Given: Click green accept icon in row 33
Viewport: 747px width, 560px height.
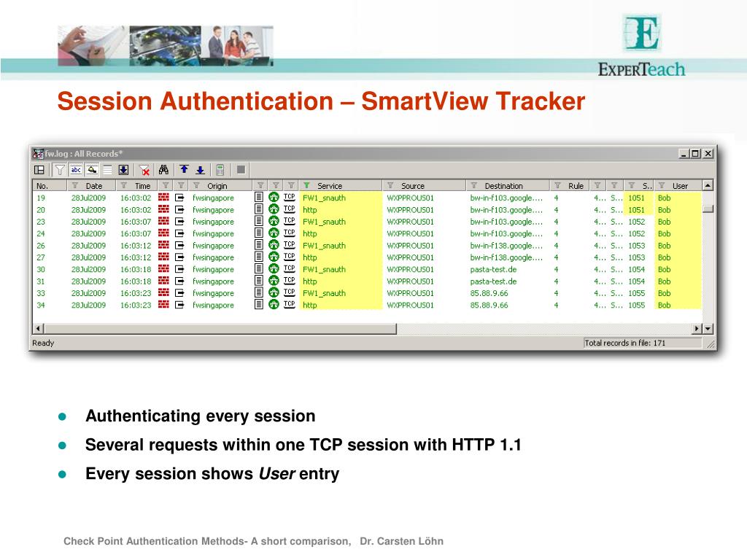Looking at the screenshot, I should click(x=274, y=292).
